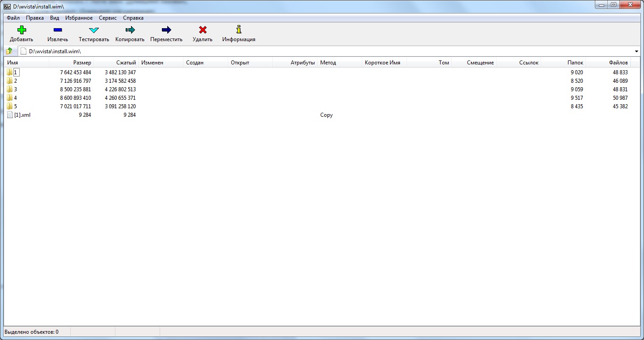644x340 pixels.
Task: Click the blue minus Извлечь icon
Action: tap(58, 30)
